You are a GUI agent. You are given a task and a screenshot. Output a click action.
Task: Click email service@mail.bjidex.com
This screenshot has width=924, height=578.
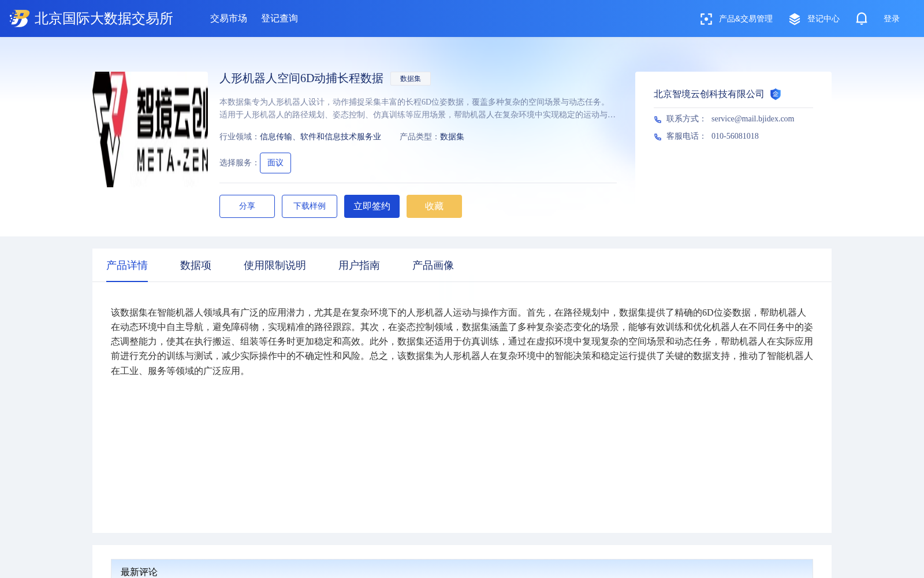point(752,119)
